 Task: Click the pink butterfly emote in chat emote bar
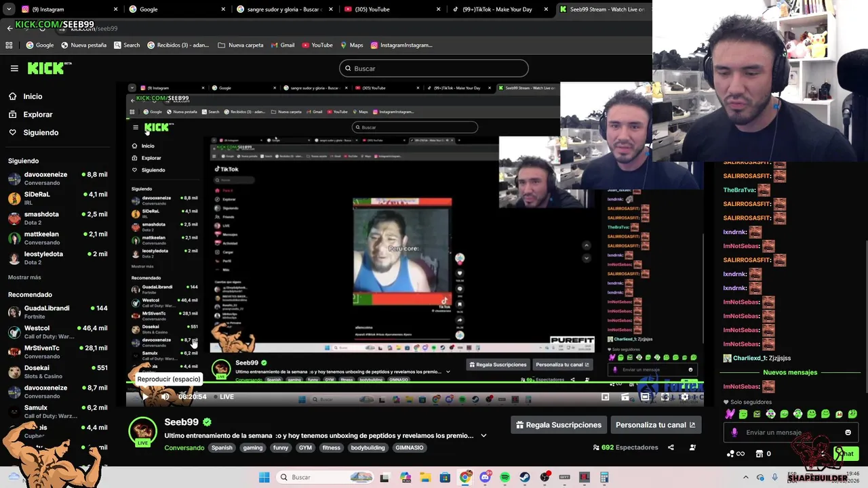730,414
